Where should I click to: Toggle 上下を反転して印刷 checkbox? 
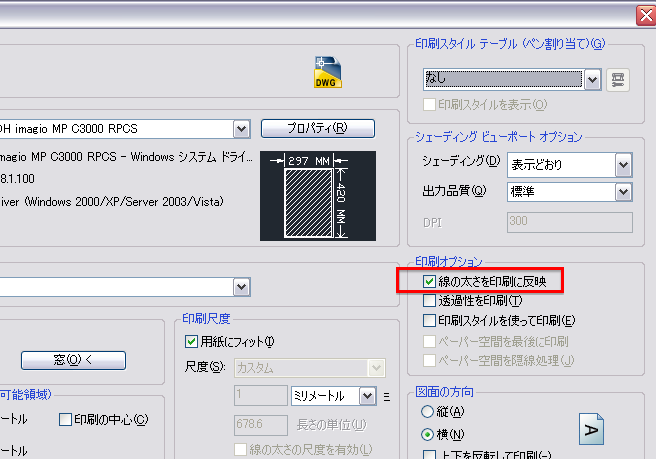[429, 455]
